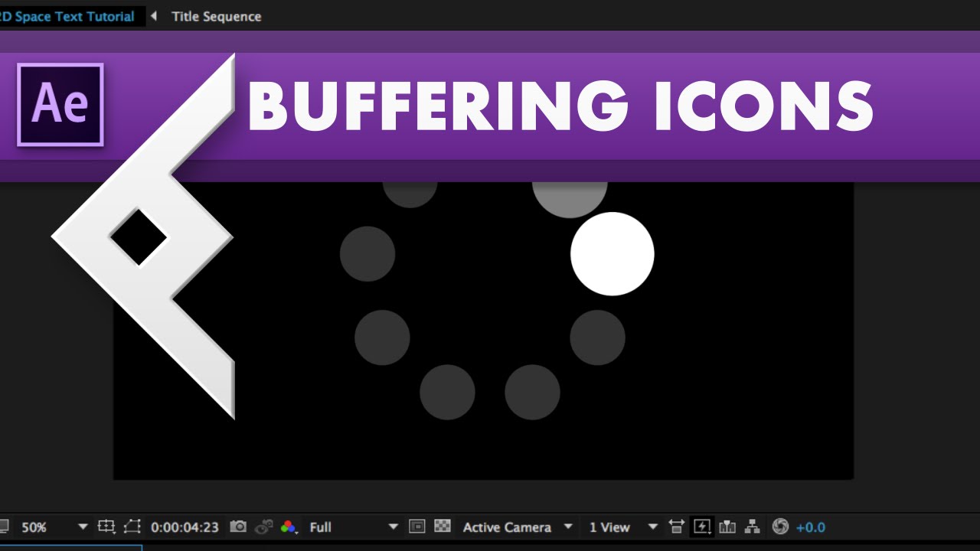Take a snapshot of the composition
The width and height of the screenshot is (980, 551).
coord(239,527)
